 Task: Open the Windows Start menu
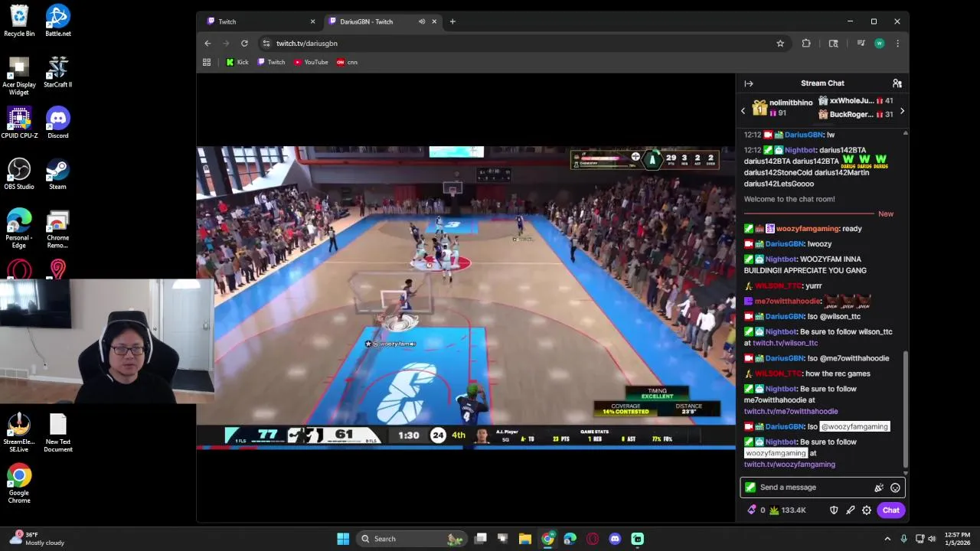[x=343, y=539]
